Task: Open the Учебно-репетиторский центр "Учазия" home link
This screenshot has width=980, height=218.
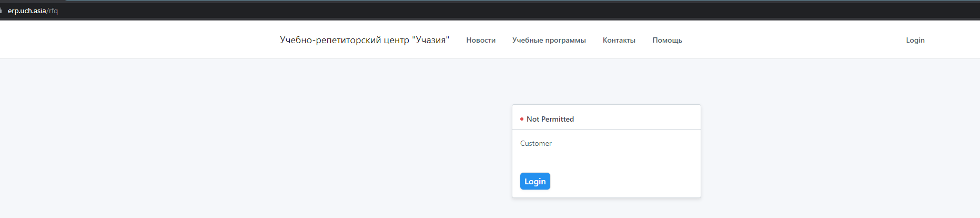Action: pyautogui.click(x=364, y=40)
